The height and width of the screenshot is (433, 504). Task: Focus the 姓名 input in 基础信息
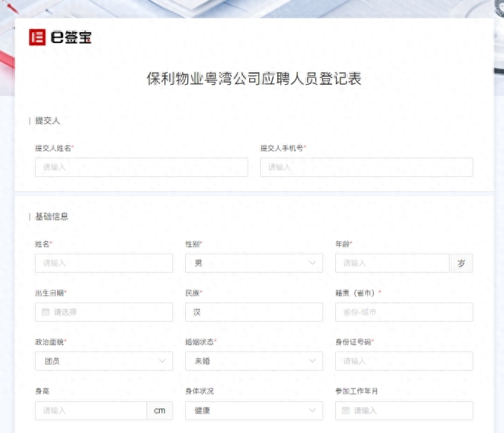click(x=104, y=263)
